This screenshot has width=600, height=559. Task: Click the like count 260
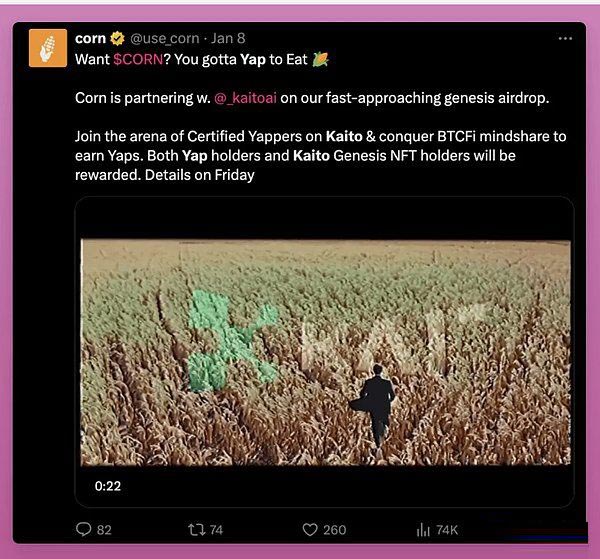334,529
